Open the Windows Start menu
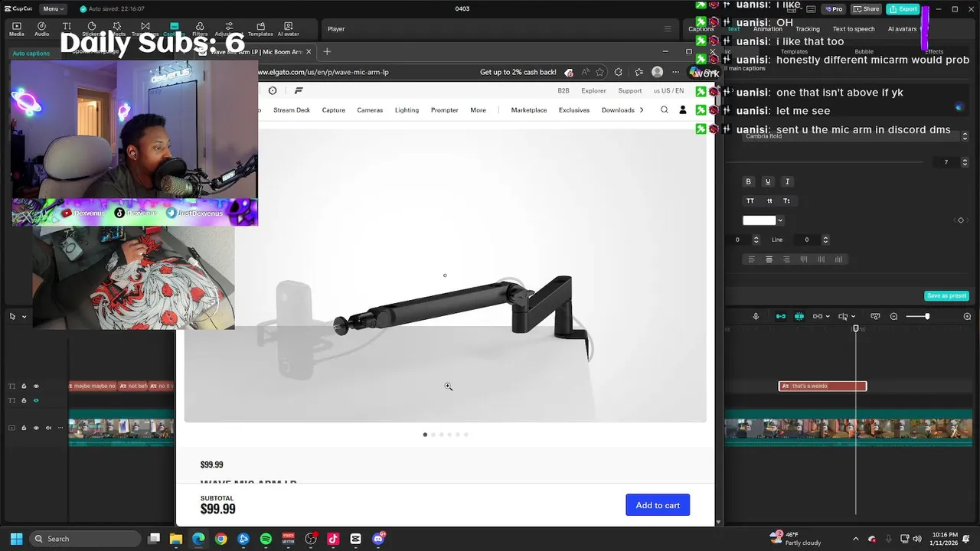The image size is (980, 551). (x=16, y=539)
